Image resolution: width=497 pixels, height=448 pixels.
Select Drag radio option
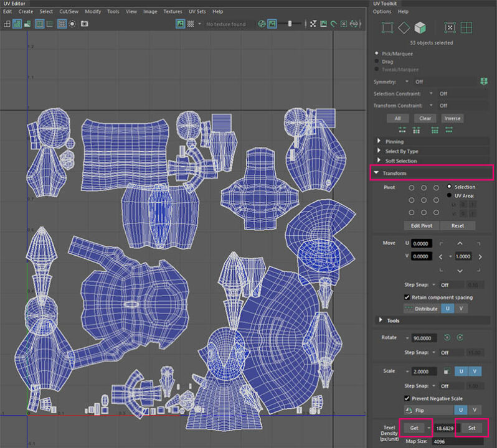tap(377, 61)
